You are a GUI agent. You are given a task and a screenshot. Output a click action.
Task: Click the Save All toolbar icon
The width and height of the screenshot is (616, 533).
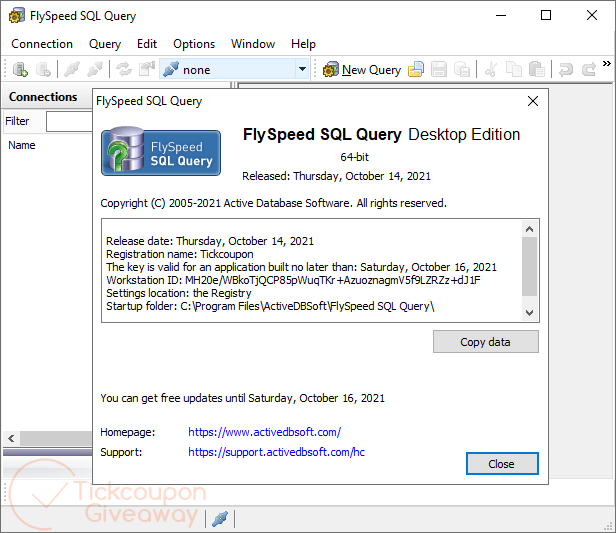pyautogui.click(x=462, y=70)
